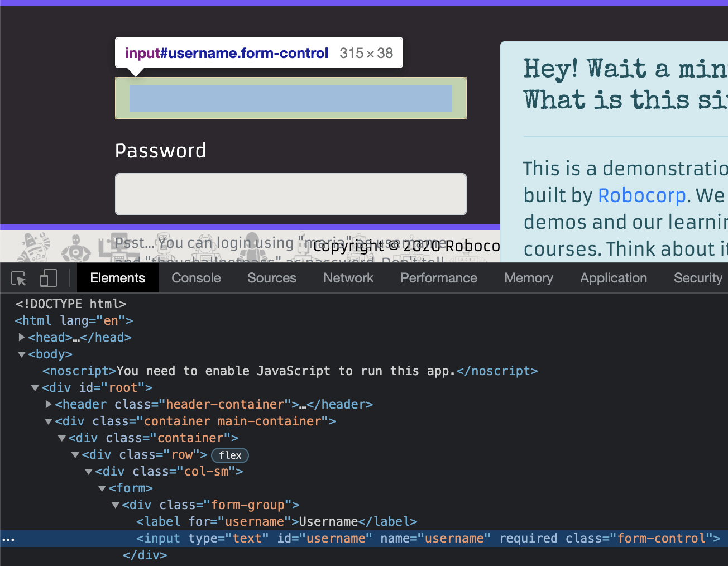Expand the header-container element node
The width and height of the screenshot is (728, 566).
tap(48, 404)
